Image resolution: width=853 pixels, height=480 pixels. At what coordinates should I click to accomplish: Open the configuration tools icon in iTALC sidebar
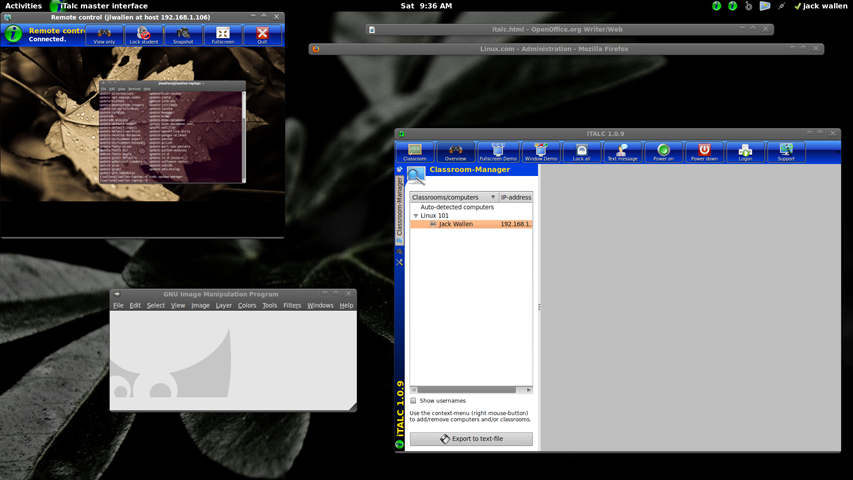[399, 262]
